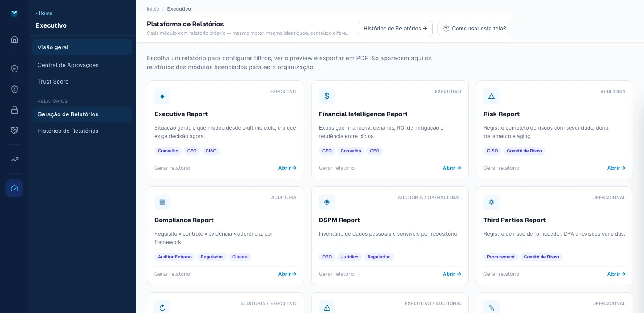This screenshot has height=313, width=644.
Task: Click the CISO tag on Executive Report
Action: click(211, 151)
